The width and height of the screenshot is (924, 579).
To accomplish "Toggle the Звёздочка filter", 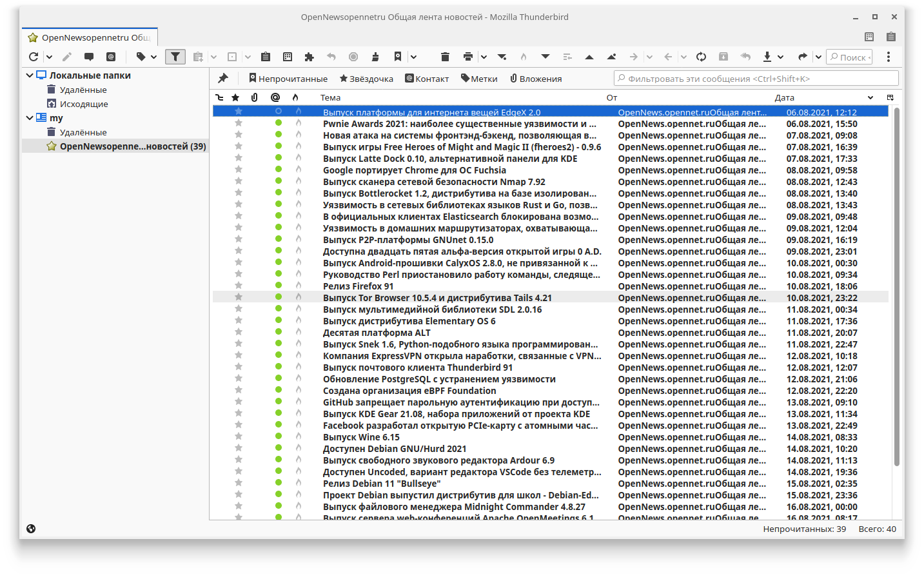I will (366, 79).
